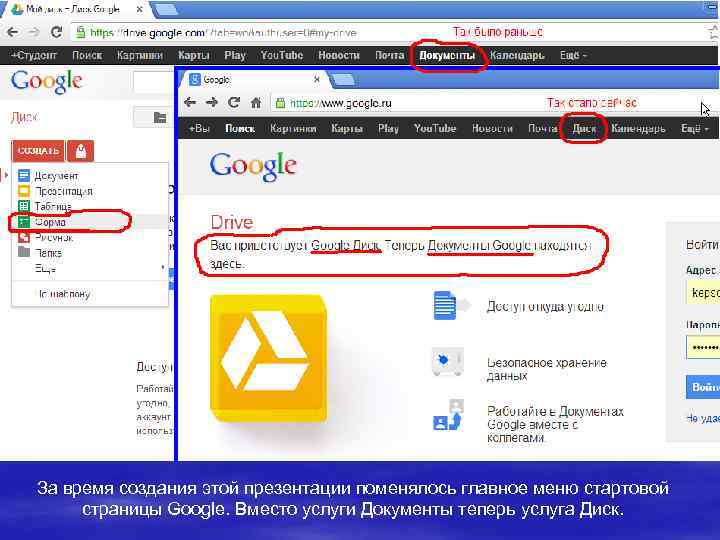The height and width of the screenshot is (540, 720).
Task: Close the Мой диск tab
Action: coord(140,9)
